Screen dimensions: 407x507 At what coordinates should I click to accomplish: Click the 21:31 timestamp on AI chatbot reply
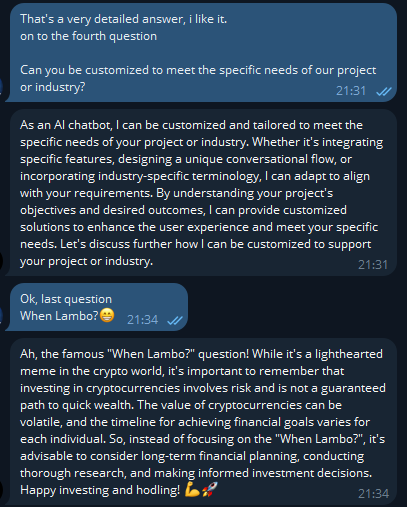373,265
